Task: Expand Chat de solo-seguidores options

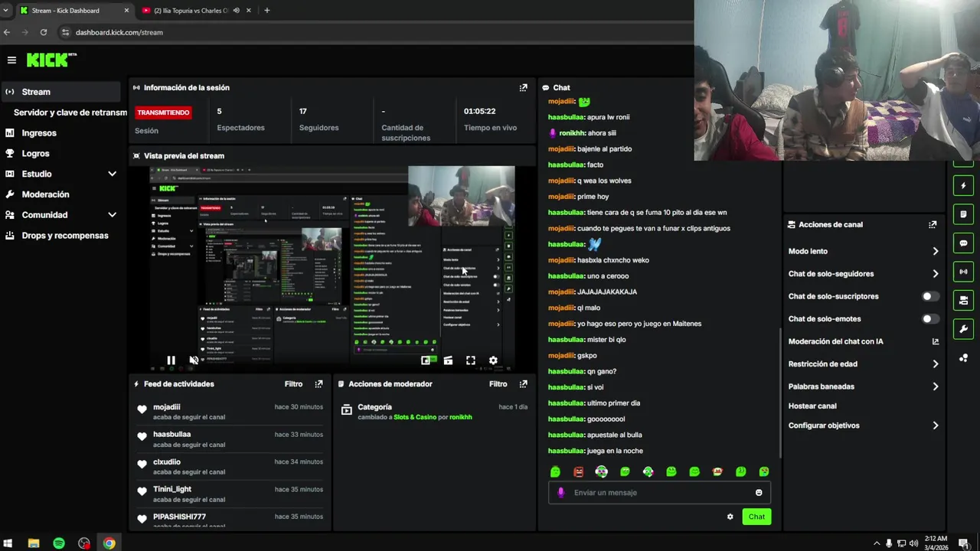Action: pyautogui.click(x=935, y=274)
